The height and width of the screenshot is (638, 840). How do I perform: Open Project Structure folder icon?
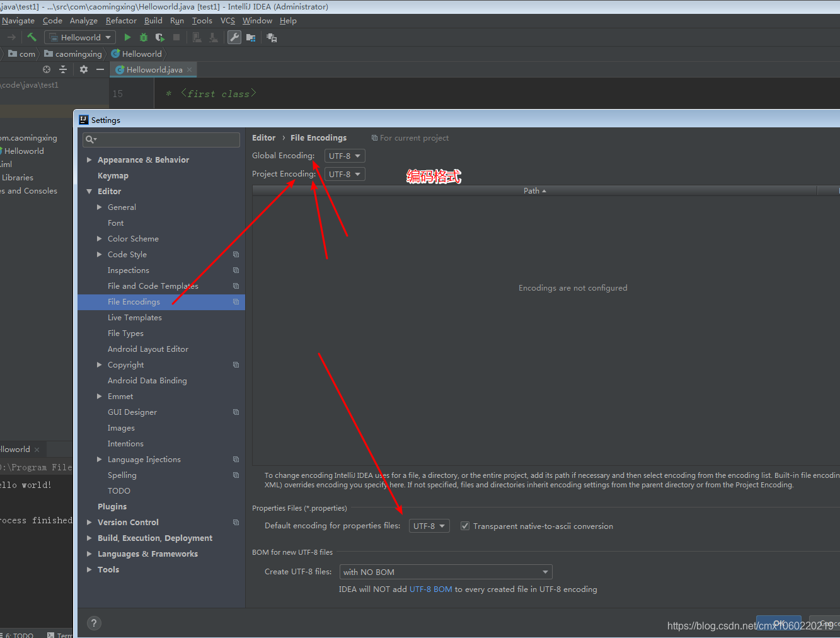(251, 37)
